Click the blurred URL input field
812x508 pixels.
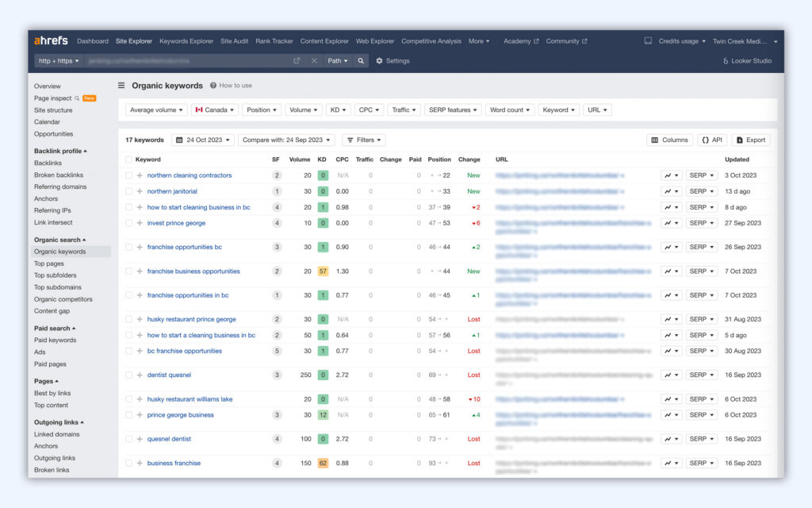tap(189, 60)
